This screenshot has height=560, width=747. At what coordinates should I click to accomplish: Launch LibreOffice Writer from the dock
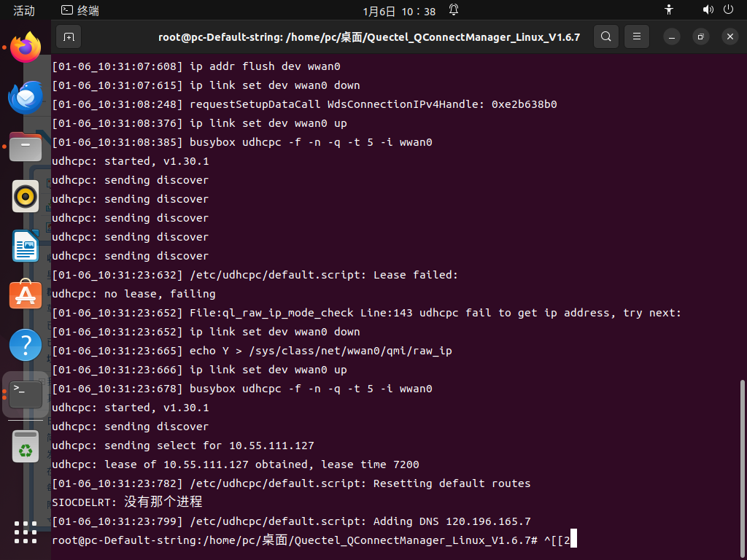[26, 246]
